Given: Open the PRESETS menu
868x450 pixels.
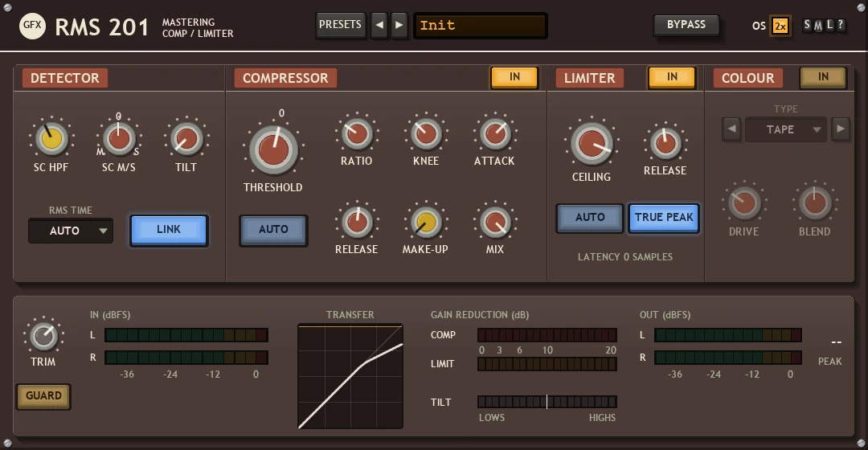Looking at the screenshot, I should tap(341, 25).
